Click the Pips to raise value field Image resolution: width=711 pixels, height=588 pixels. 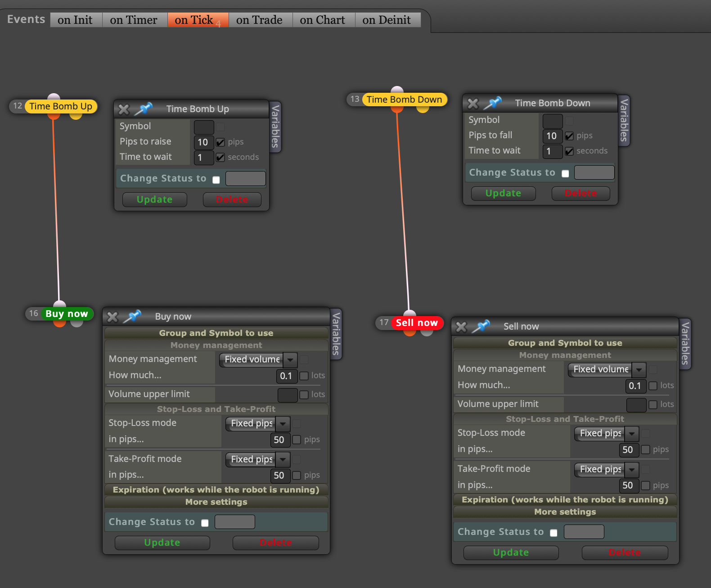[x=204, y=142]
